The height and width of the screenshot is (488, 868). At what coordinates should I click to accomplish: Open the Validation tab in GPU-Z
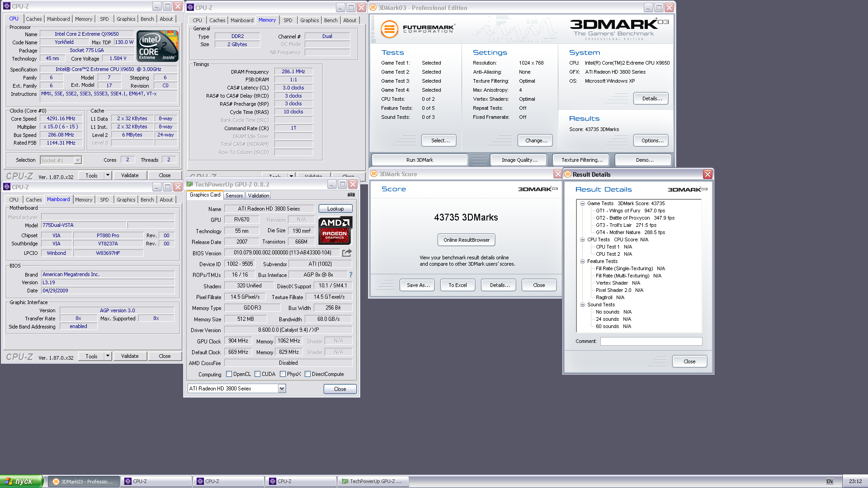(258, 196)
